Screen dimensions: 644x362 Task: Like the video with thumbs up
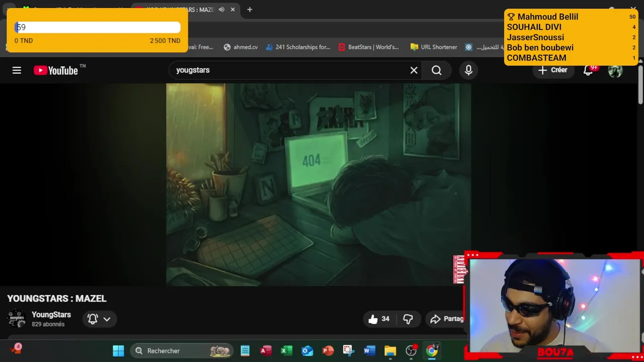pos(379,319)
